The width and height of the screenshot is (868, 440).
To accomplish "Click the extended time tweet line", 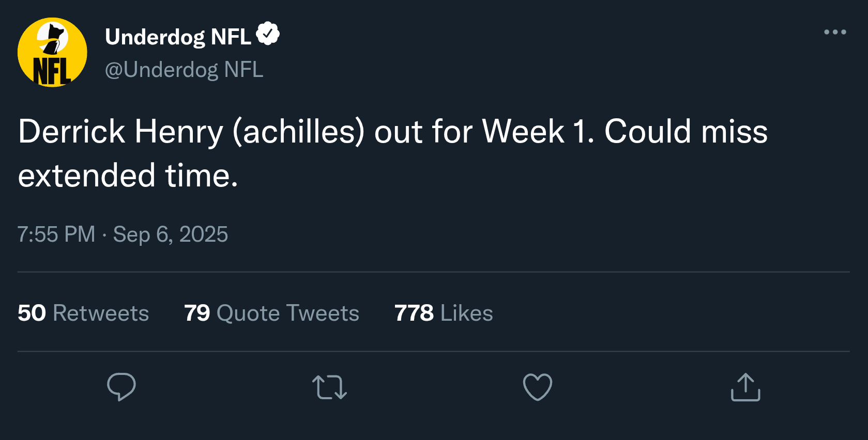I will pos(128,176).
